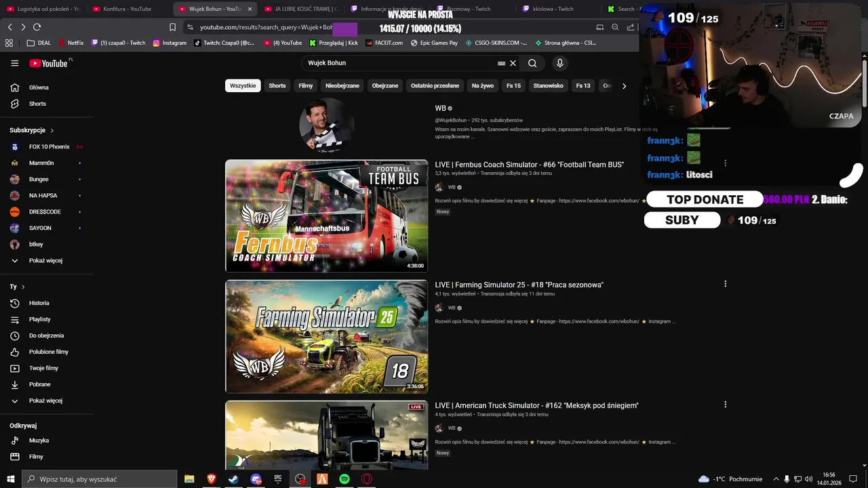
Task: Open the YouTube hamburger guide menu
Action: [15, 63]
